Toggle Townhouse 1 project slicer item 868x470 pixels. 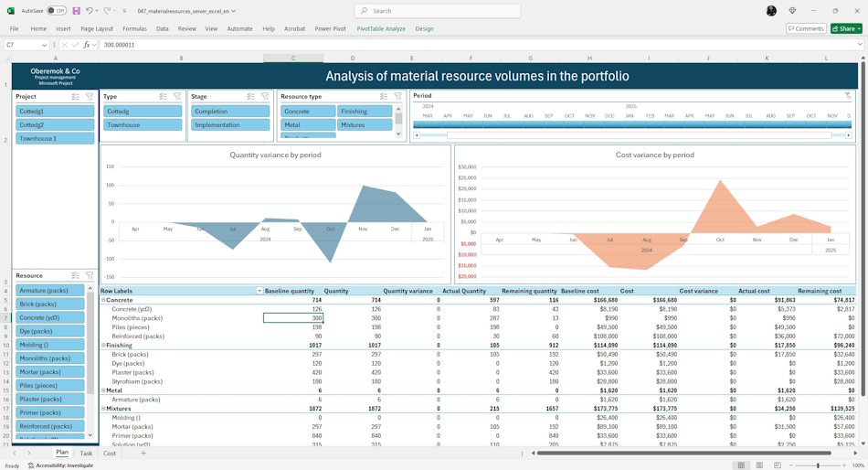[x=55, y=139]
